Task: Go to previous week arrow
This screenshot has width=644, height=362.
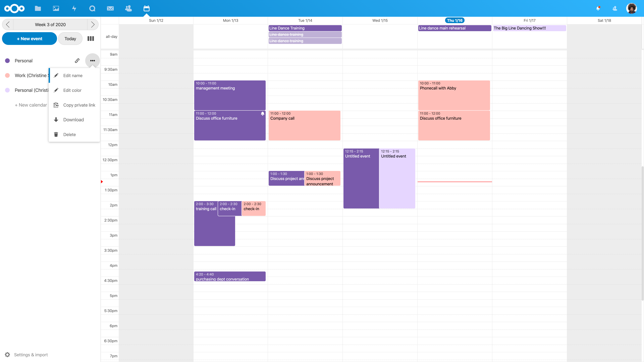Action: coord(8,24)
